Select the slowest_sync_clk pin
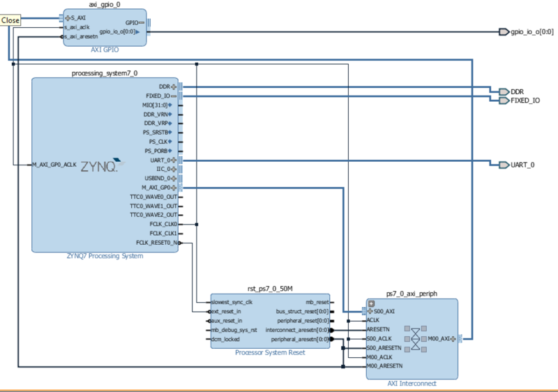This screenshot has height=392, width=558. tap(232, 302)
